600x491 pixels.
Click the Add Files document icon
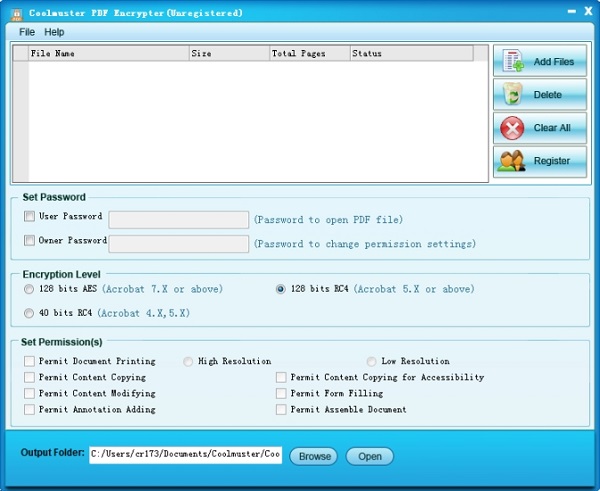(x=513, y=61)
